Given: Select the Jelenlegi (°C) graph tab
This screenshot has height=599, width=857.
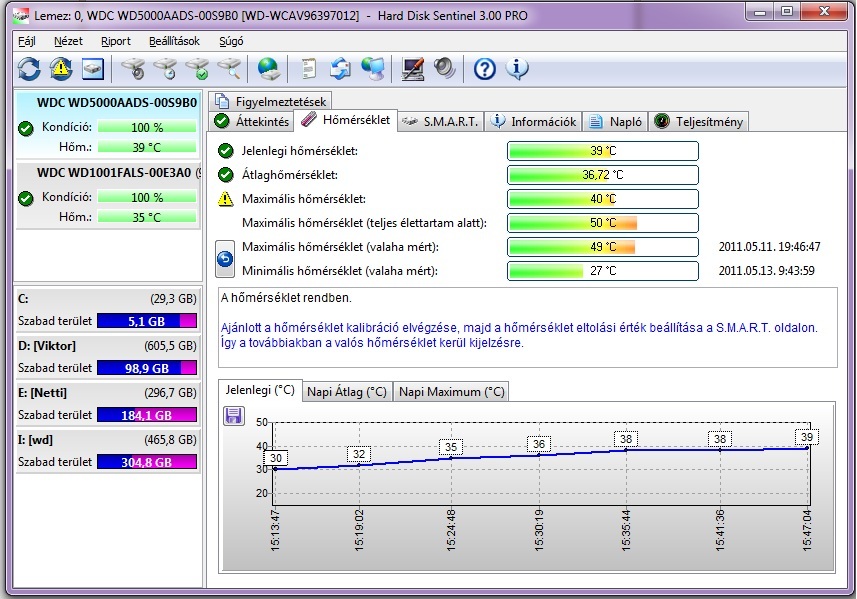Looking at the screenshot, I should 260,390.
